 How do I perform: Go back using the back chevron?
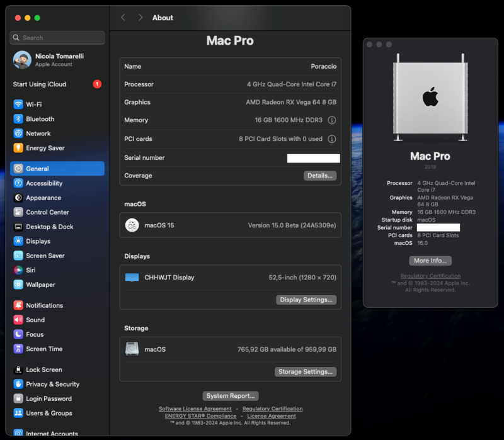(123, 18)
